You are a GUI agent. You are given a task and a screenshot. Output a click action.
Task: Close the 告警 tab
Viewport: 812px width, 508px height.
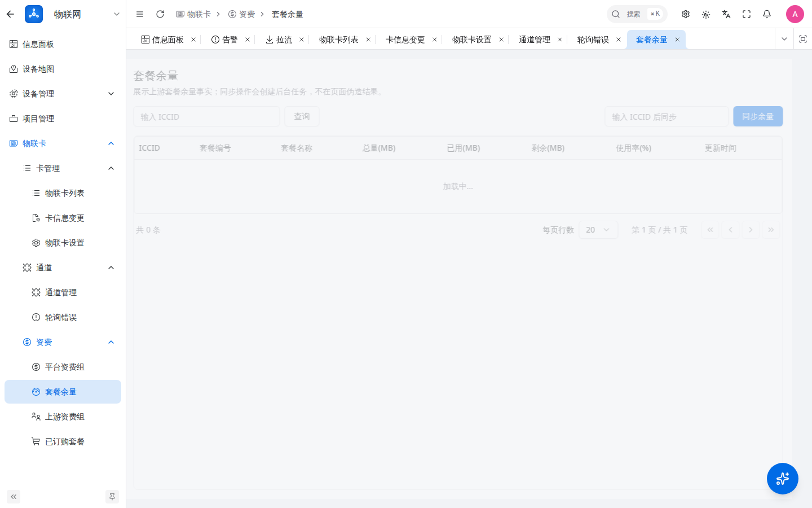[248, 40]
